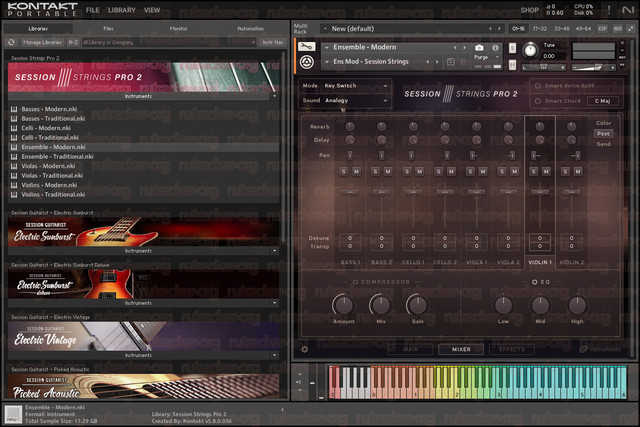
Task: Enable the Compressor toggle
Action: coord(355,282)
